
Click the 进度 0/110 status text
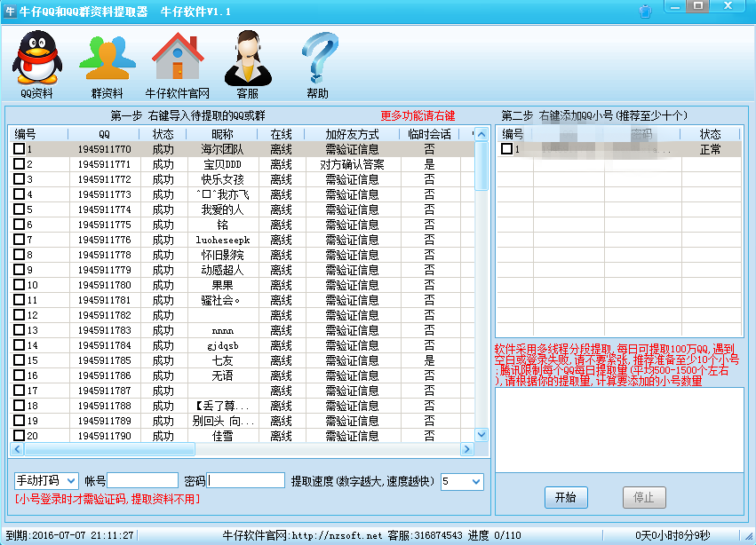coord(494,535)
